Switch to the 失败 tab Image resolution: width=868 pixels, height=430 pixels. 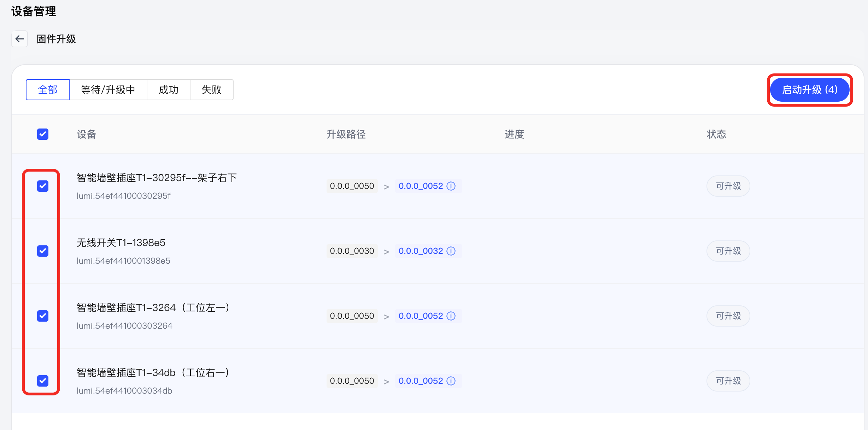click(212, 90)
